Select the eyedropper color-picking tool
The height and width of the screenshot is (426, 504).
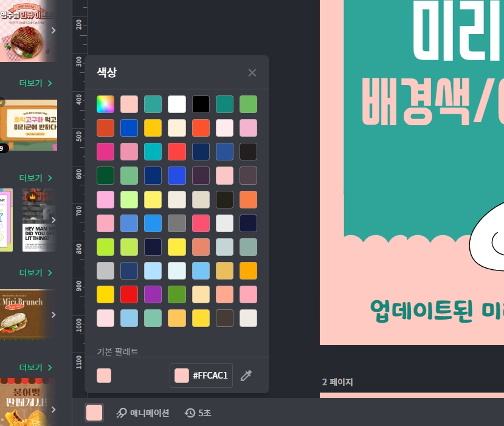246,376
